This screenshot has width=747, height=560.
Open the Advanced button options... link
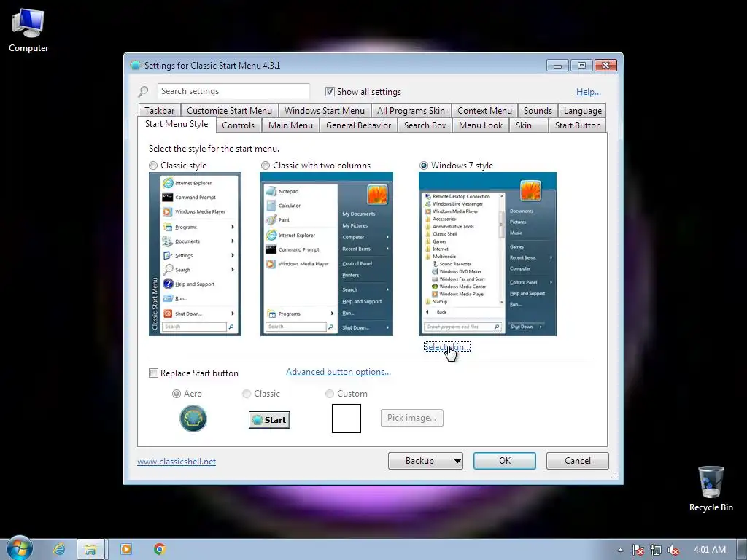338,372
